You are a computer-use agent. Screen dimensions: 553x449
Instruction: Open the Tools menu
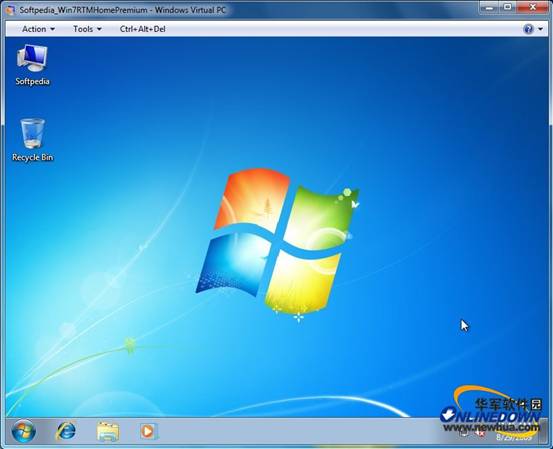[x=83, y=29]
